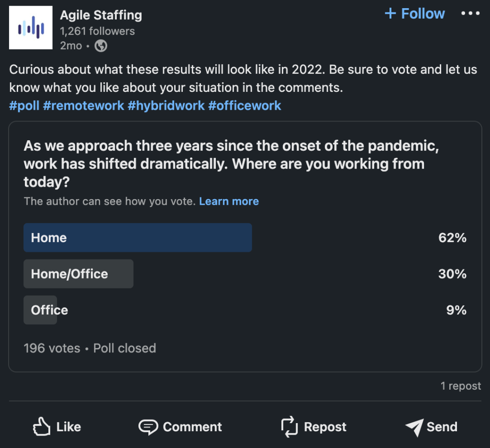Click the plus icon beside Follow
Image resolution: width=490 pixels, height=448 pixels.
pyautogui.click(x=390, y=13)
